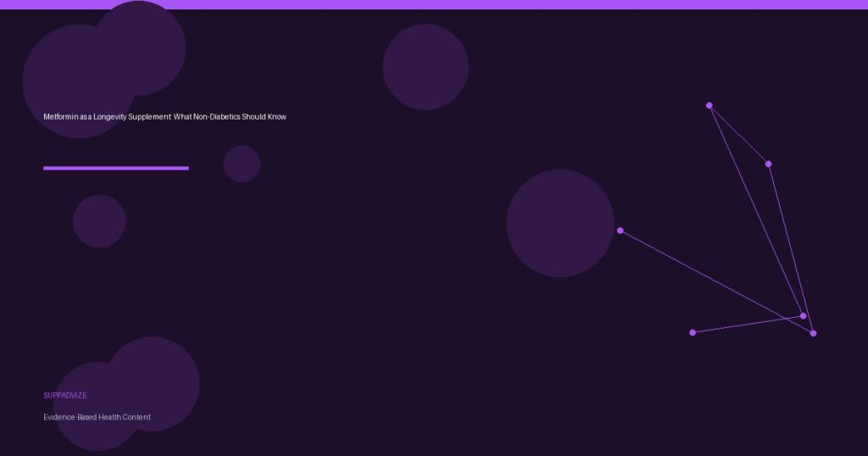Click the Metformin as a Longevity Supplement title
The width and height of the screenshot is (868, 456).
pos(164,116)
